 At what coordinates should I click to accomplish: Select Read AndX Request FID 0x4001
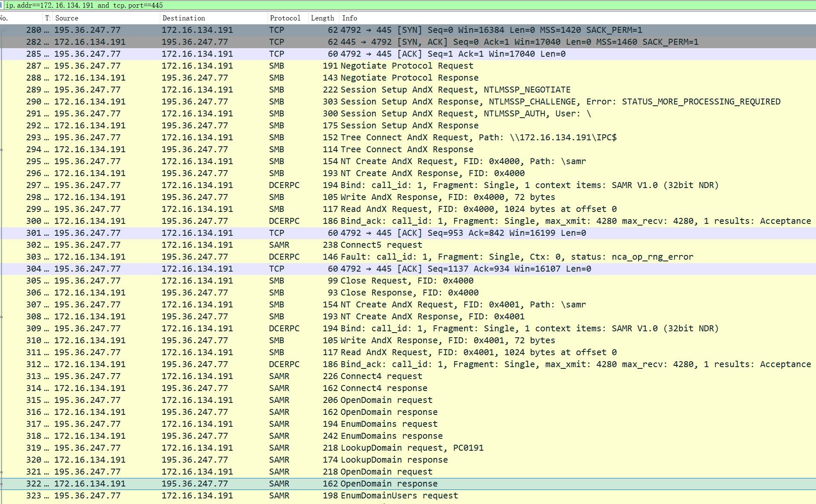tap(408, 352)
